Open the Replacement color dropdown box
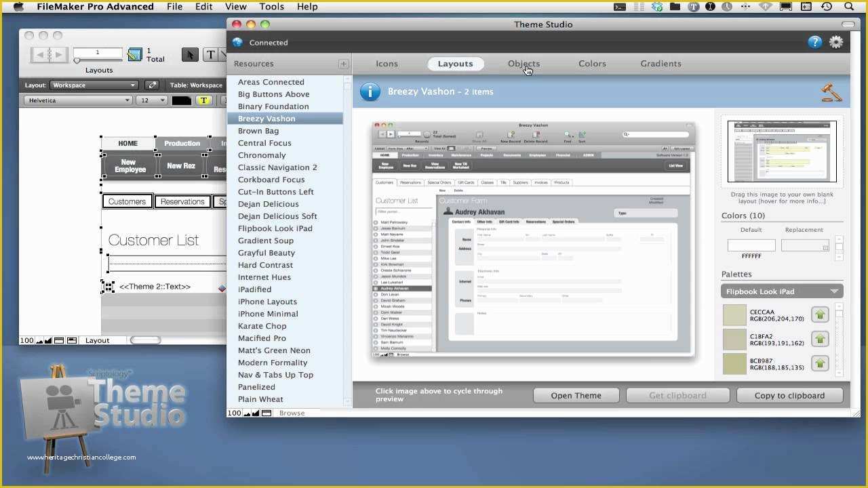The image size is (868, 488). point(805,245)
